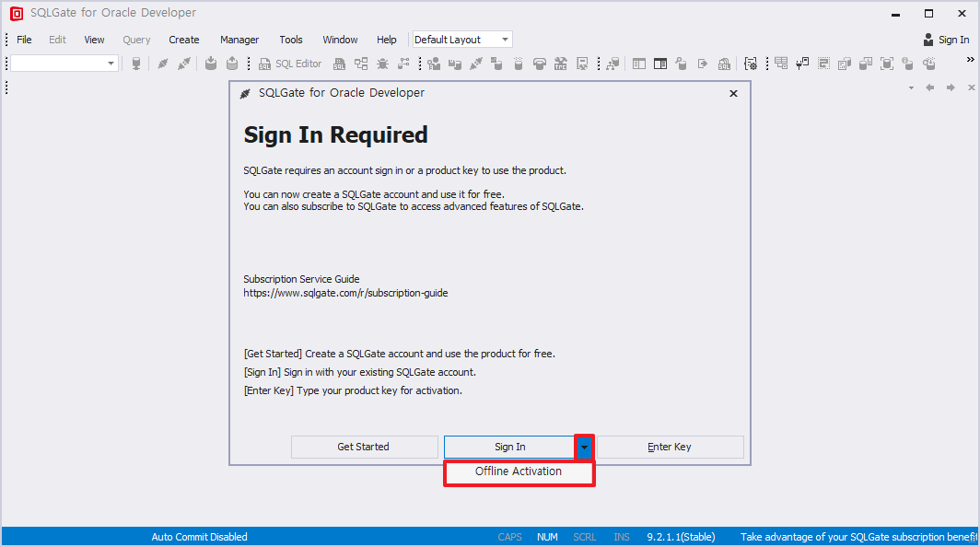The width and height of the screenshot is (980, 547).
Task: Click the hierarchy tree database icon
Action: (612, 64)
